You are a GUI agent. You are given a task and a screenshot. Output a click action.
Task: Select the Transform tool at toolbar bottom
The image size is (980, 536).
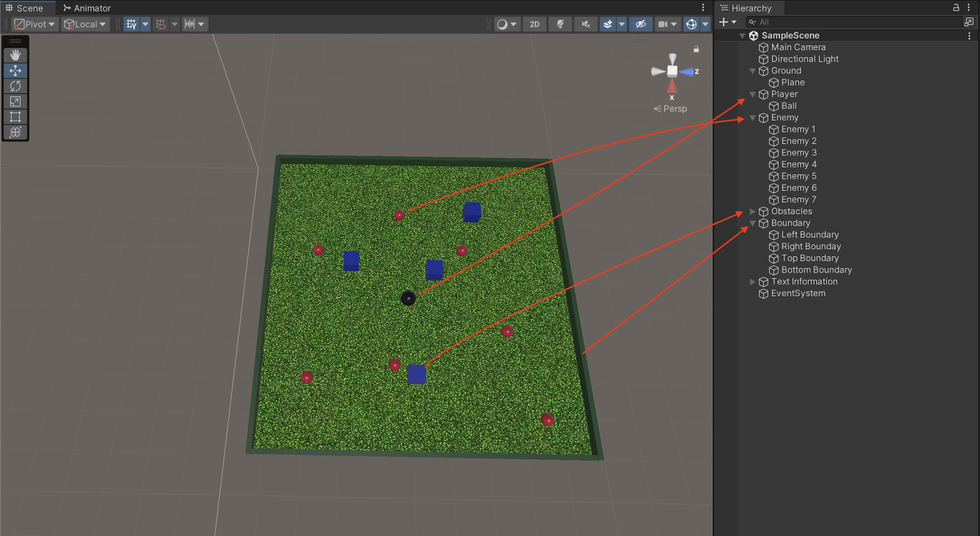point(15,132)
